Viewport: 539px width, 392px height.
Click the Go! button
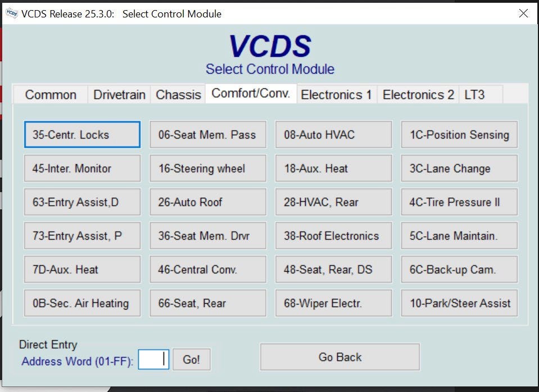point(191,359)
